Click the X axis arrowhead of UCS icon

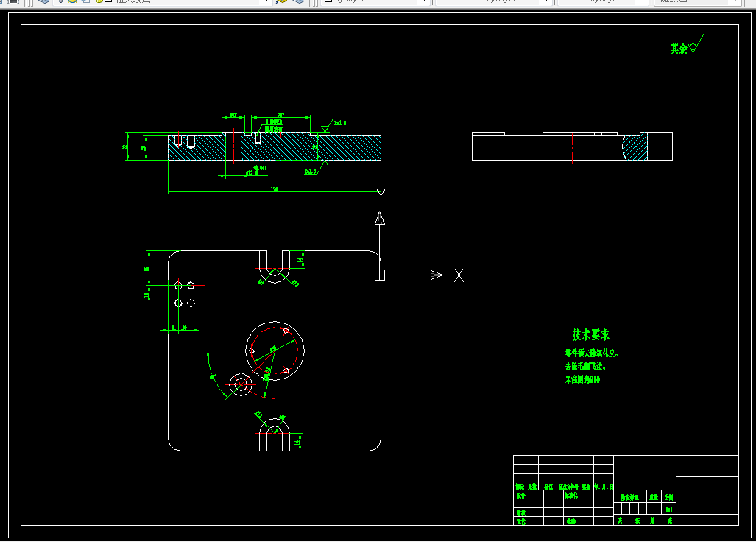click(437, 275)
